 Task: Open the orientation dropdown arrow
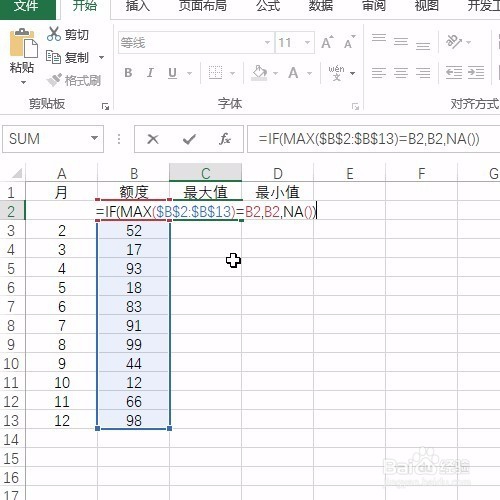tap(469, 42)
